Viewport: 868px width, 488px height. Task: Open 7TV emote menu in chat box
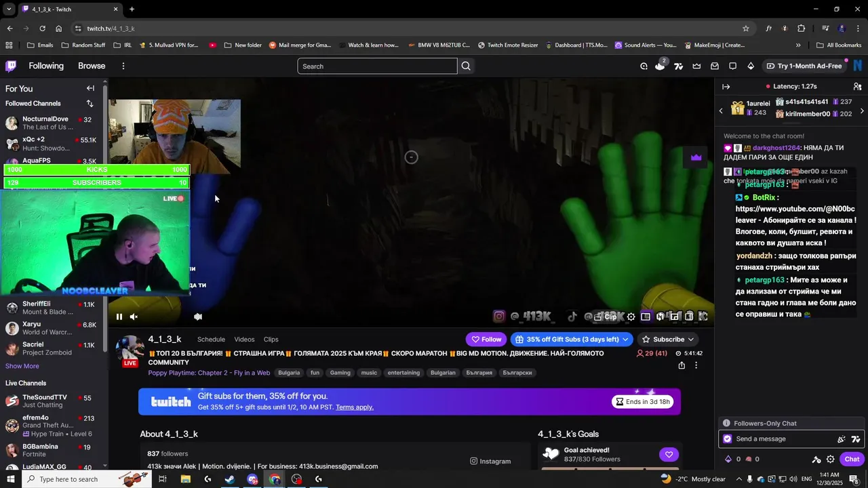tap(856, 439)
